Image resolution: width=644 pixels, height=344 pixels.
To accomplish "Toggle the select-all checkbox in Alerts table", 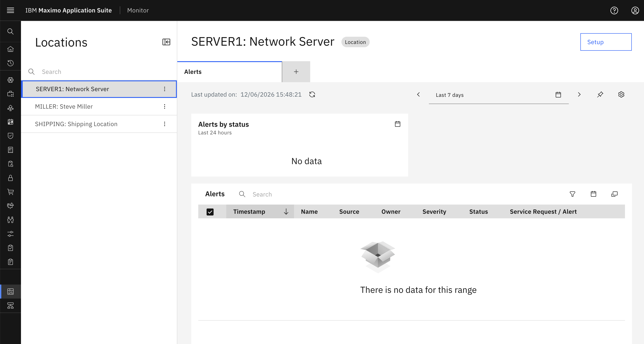I will tap(210, 212).
